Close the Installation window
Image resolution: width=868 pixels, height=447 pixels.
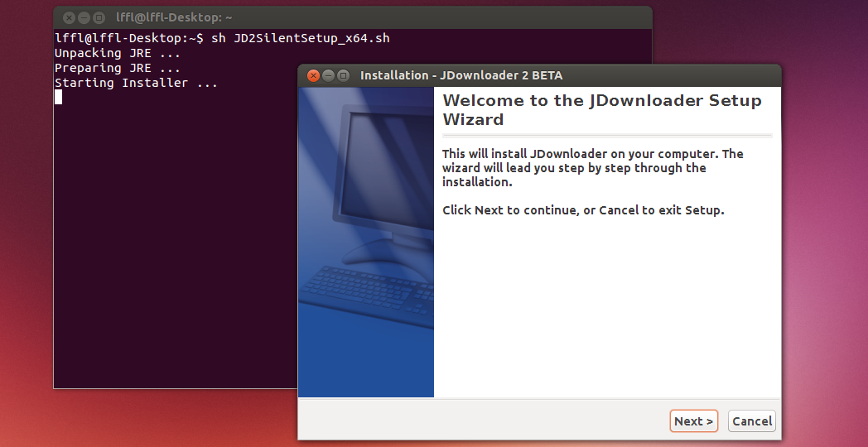(313, 76)
